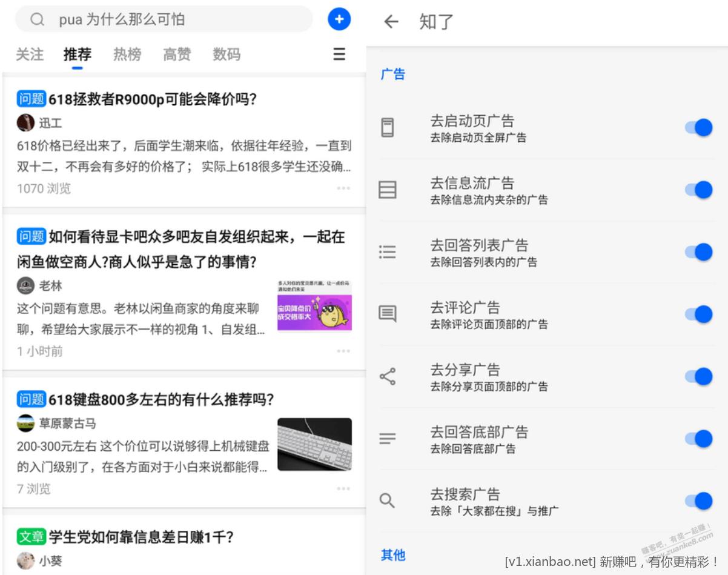Click the search magnifier icon in the search bar
728x575 pixels.
[38, 20]
